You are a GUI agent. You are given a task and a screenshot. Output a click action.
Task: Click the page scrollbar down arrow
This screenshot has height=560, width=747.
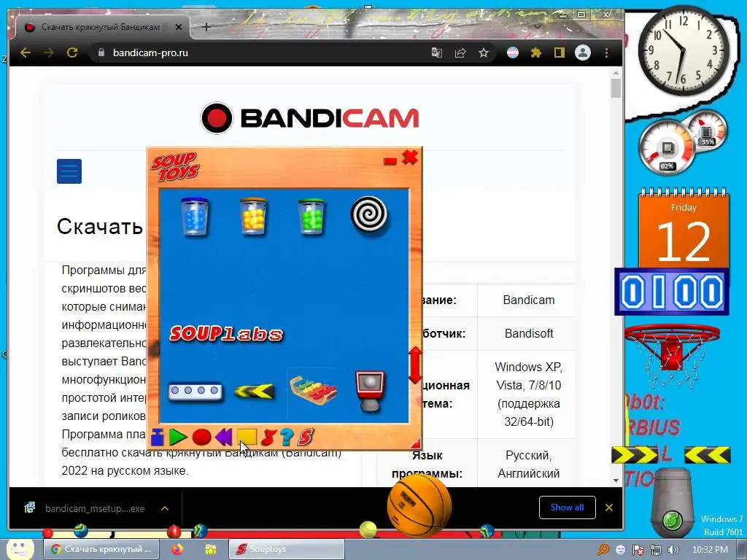[616, 481]
